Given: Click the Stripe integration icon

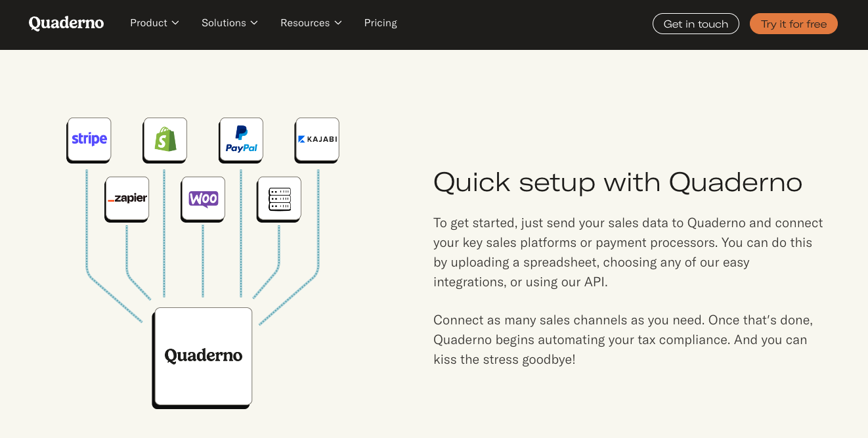Looking at the screenshot, I should click(89, 139).
